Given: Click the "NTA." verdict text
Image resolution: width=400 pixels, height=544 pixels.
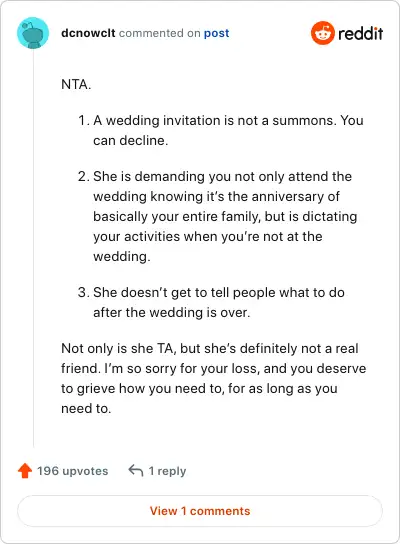Looking at the screenshot, I should point(76,84).
